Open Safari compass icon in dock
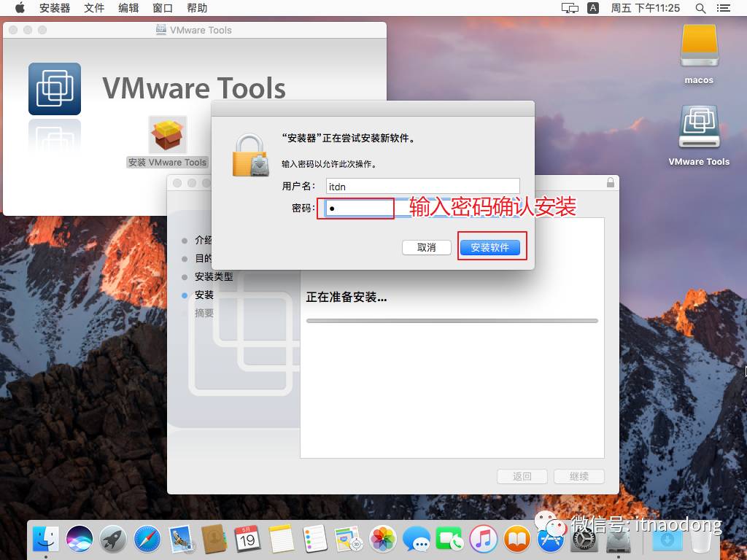747x560 pixels. (147, 539)
